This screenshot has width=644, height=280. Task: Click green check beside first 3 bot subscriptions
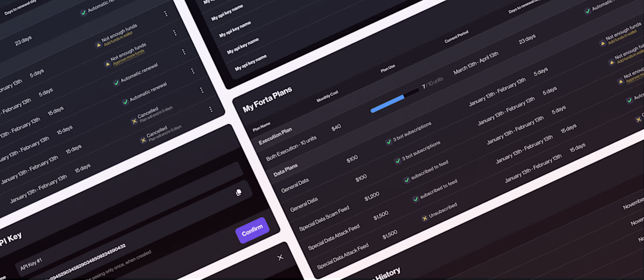(389, 142)
